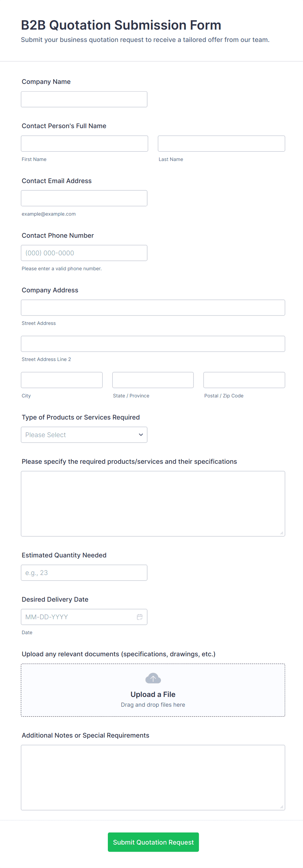The width and height of the screenshot is (303, 868).
Task: Focus the Estimated Quantity Needed field
Action: (84, 572)
